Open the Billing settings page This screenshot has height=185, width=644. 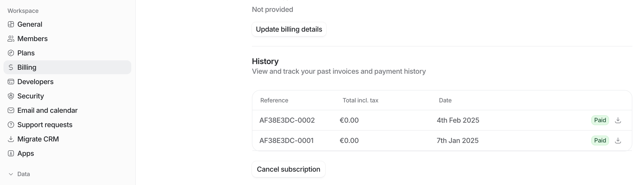[27, 67]
